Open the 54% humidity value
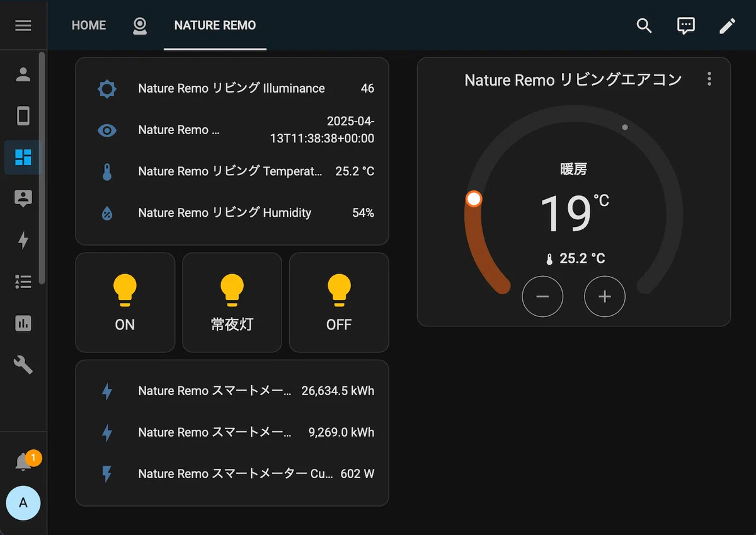The width and height of the screenshot is (756, 535). [x=363, y=213]
